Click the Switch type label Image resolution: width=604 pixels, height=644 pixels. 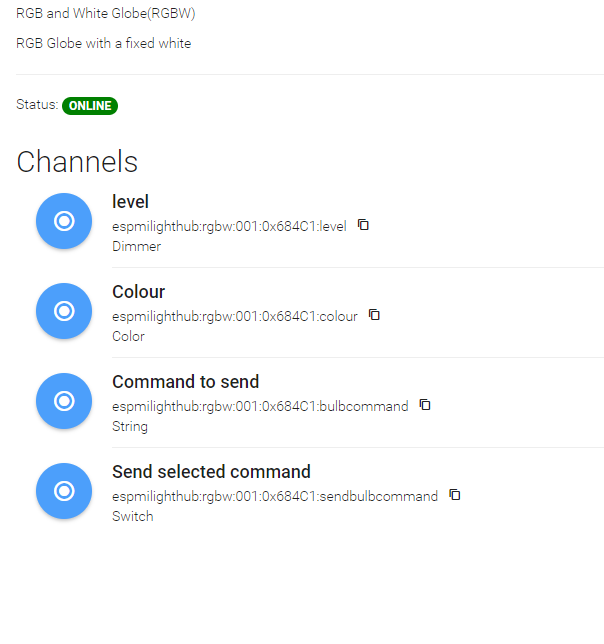pyautogui.click(x=133, y=516)
